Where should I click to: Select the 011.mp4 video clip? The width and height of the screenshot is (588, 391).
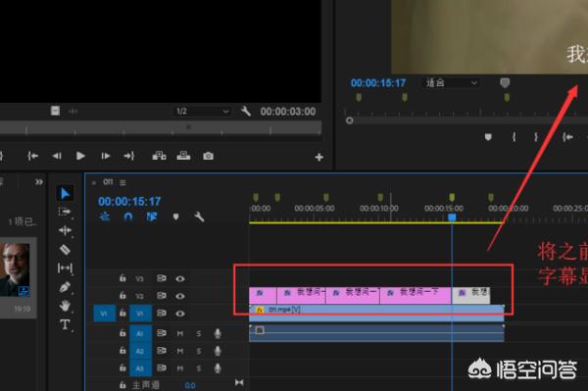(376, 313)
